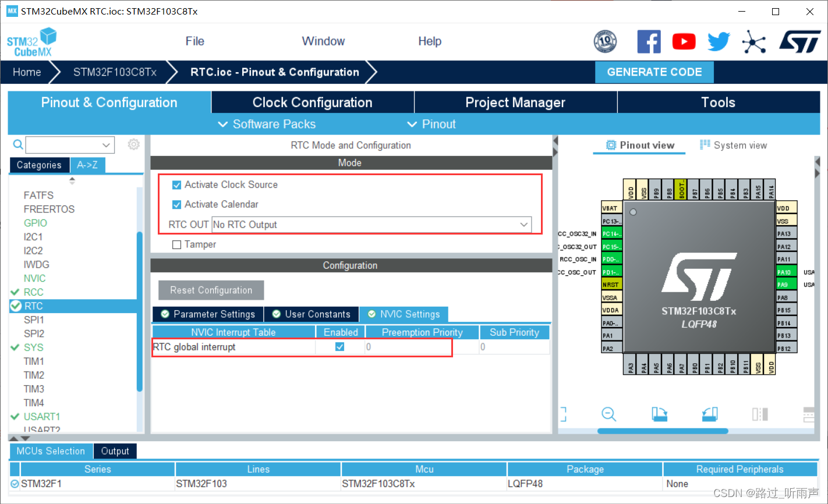
Task: Click the peripheral list vertical scrollbar
Action: coord(140,311)
